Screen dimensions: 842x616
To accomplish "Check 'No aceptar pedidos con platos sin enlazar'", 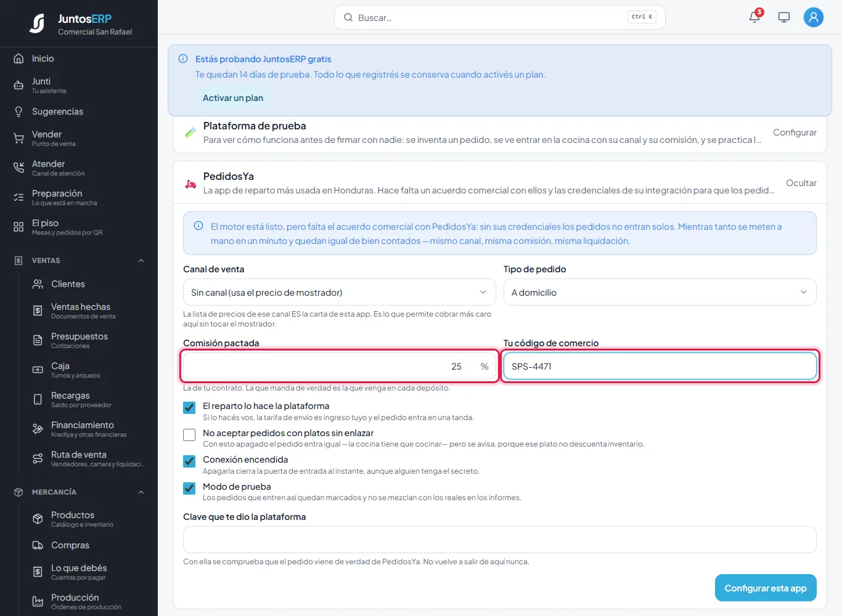I will coord(189,434).
